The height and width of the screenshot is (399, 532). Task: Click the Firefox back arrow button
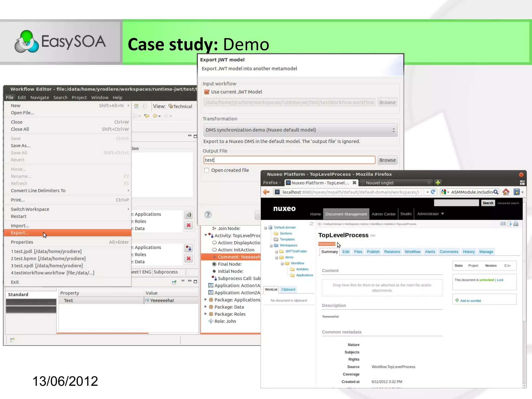266,192
